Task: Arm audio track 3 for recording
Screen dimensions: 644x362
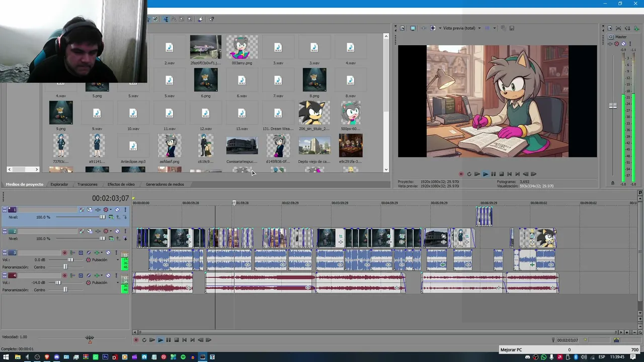Action: [x=64, y=253]
